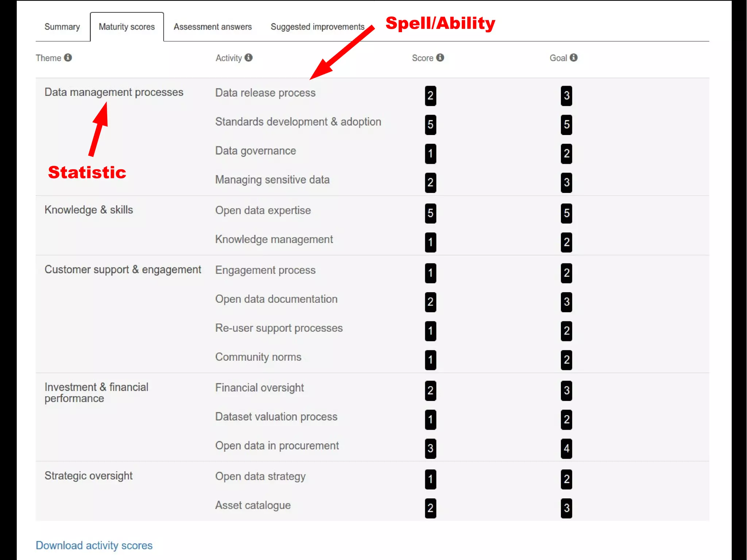The width and height of the screenshot is (747, 560).
Task: Click the info icon beside Score
Action: pos(440,58)
